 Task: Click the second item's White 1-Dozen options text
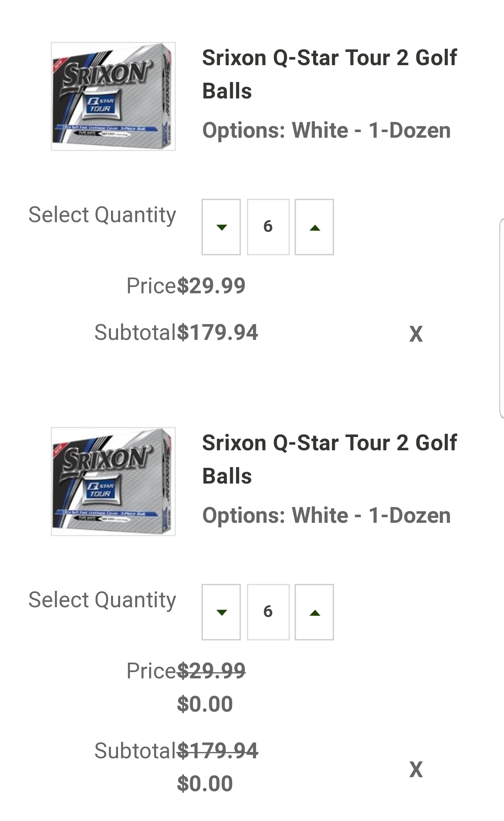coord(326,515)
